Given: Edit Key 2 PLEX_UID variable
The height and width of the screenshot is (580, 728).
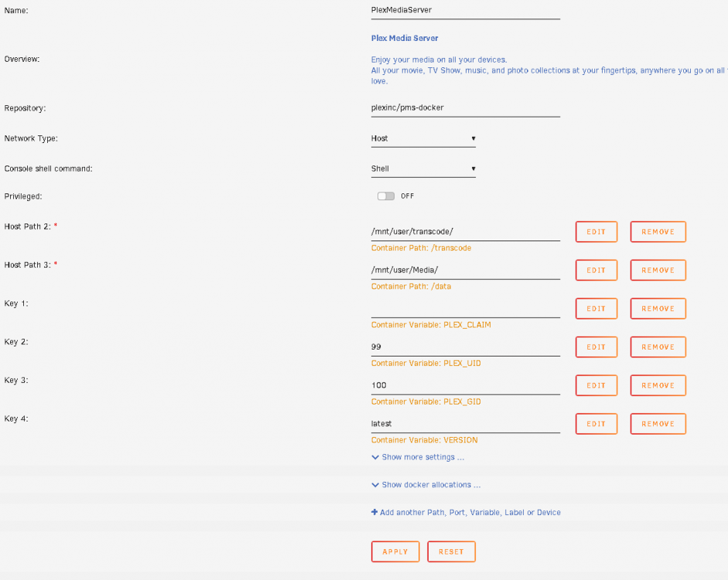Looking at the screenshot, I should click(596, 347).
